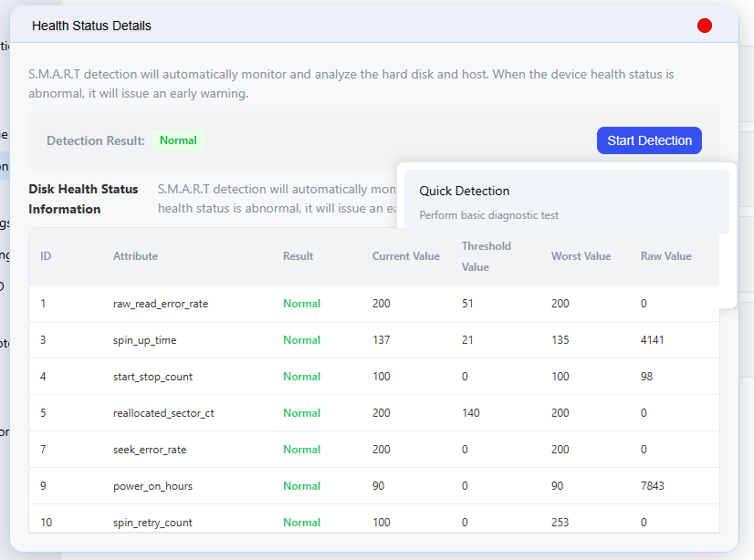Click Normal result in raw_read_error_rate row
The width and height of the screenshot is (754, 560).
point(301,304)
